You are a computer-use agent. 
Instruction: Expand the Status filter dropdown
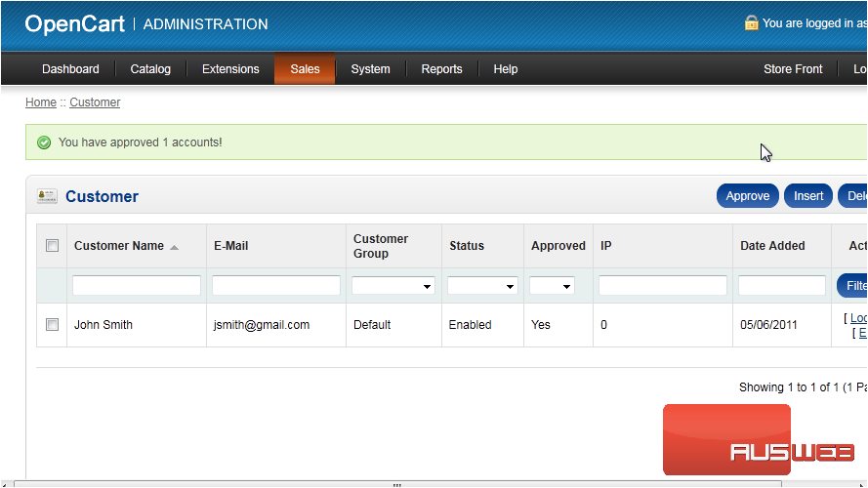tap(482, 286)
